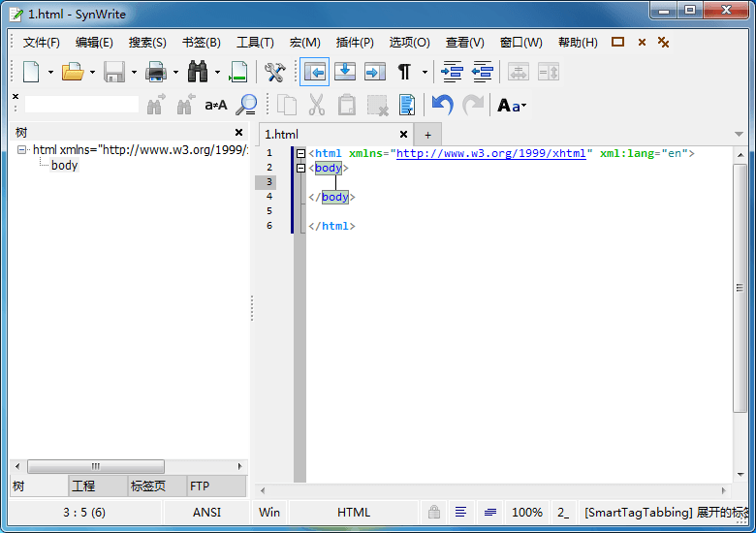Add a new tab with plus button
This screenshot has width=756, height=533.
tap(427, 135)
